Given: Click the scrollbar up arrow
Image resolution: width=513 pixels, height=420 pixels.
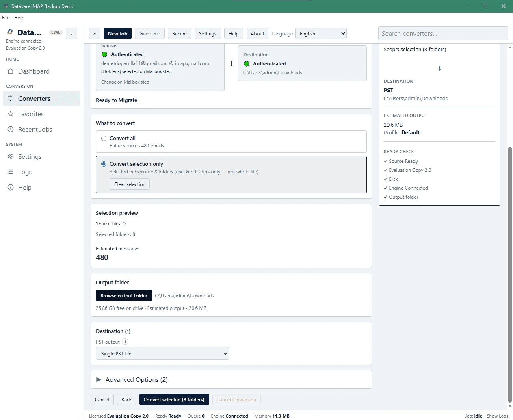Looking at the screenshot, I should [510, 47].
